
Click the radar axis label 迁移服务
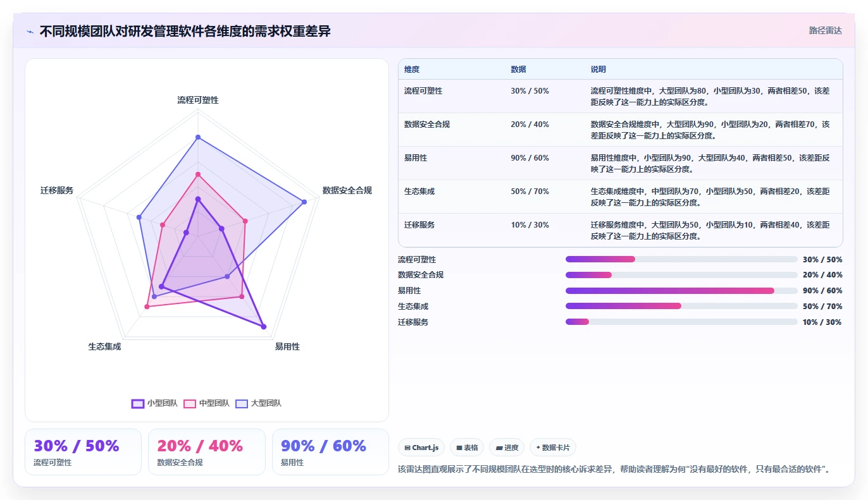click(57, 190)
